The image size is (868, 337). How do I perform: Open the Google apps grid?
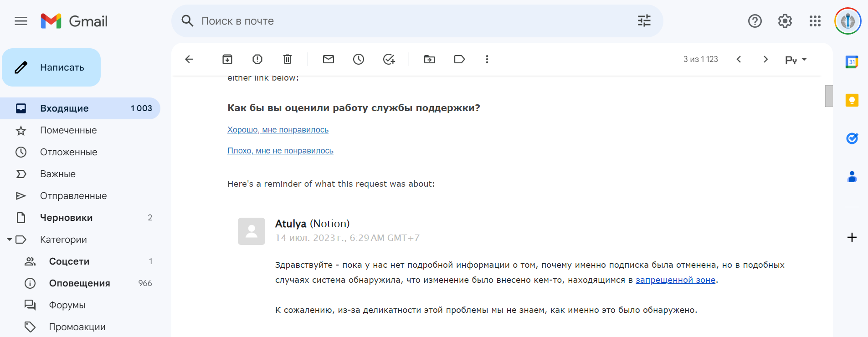click(815, 21)
